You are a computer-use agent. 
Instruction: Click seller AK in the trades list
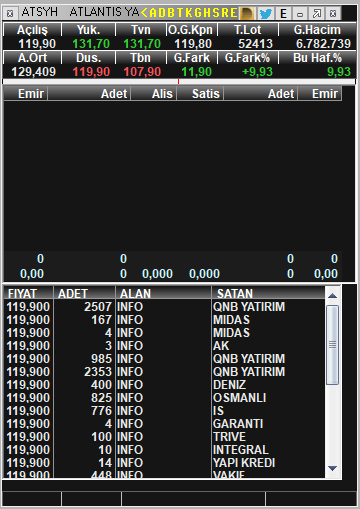(221, 346)
